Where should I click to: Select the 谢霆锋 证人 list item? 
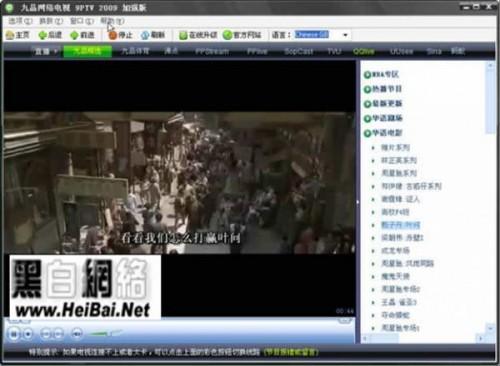coord(400,199)
